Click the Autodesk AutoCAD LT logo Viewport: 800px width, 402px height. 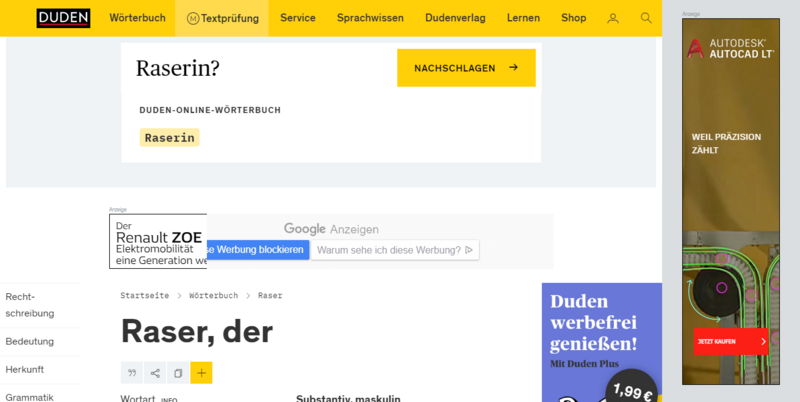coord(731,48)
